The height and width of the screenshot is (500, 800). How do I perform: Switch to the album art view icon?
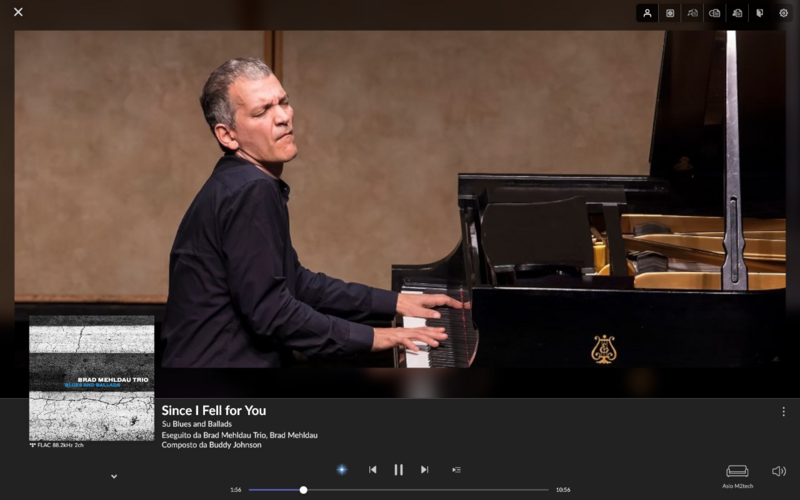point(670,13)
